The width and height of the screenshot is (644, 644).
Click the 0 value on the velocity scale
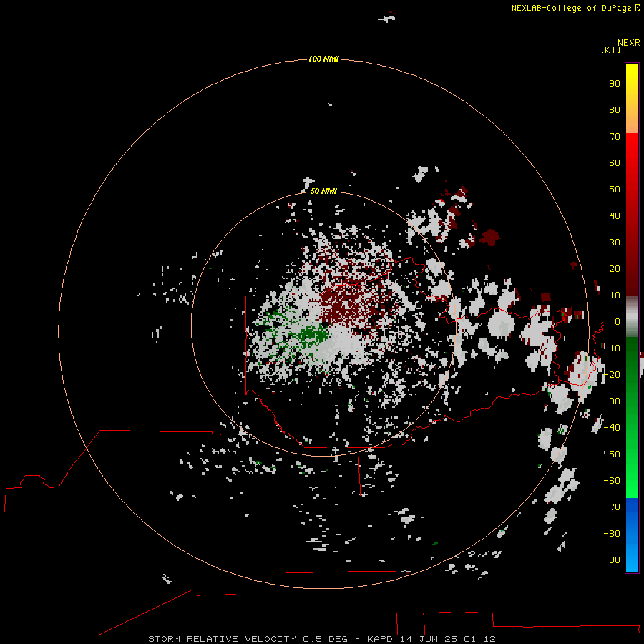[618, 321]
